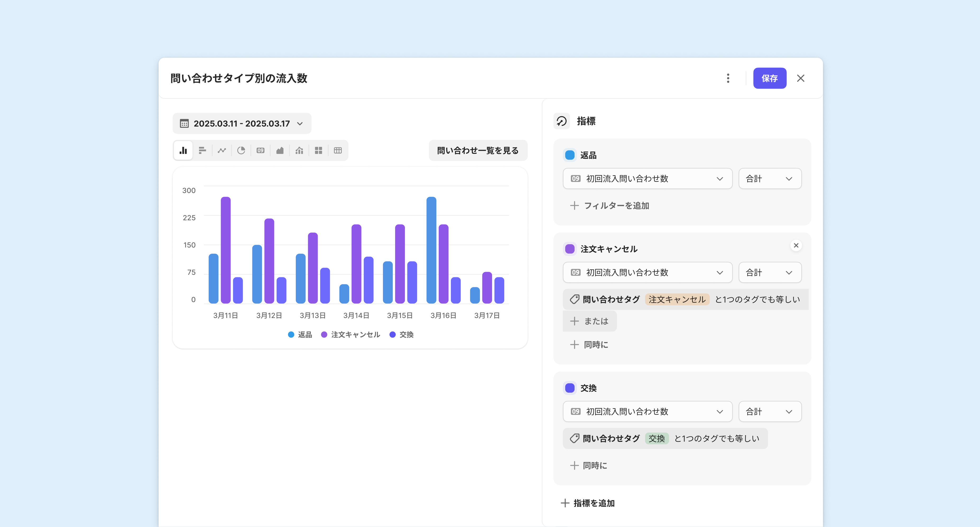This screenshot has width=980, height=527.
Task: Switch to the area chart icon
Action: point(280,151)
